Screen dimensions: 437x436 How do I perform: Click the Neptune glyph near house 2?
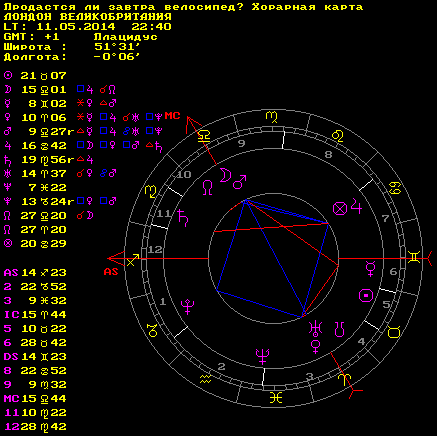[262, 357]
